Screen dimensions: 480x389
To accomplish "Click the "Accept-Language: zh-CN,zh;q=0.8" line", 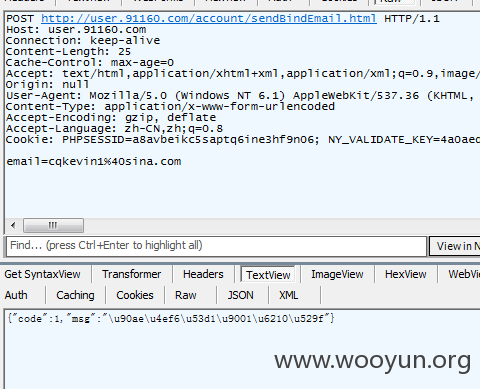I will pyautogui.click(x=114, y=129).
